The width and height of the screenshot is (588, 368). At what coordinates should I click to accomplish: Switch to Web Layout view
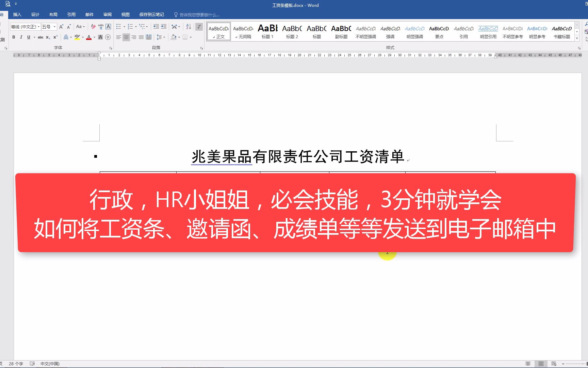[554, 364]
